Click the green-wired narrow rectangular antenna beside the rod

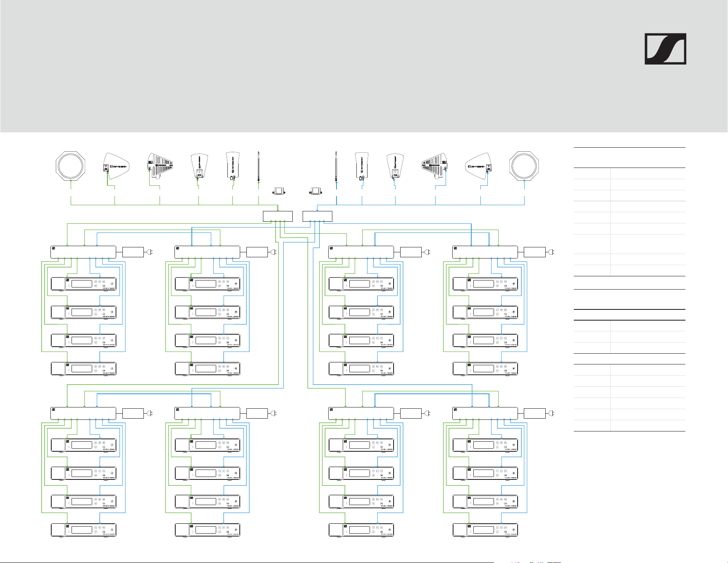pyautogui.click(x=233, y=166)
